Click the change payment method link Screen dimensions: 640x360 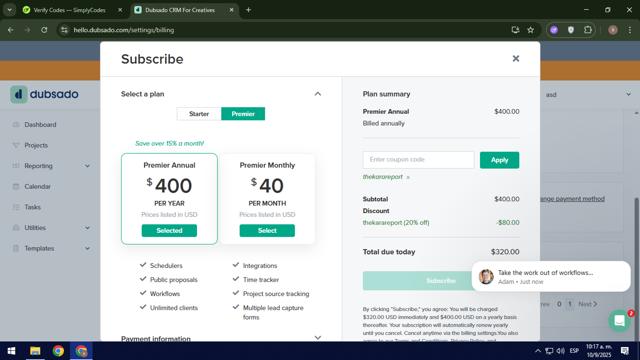coord(572,199)
